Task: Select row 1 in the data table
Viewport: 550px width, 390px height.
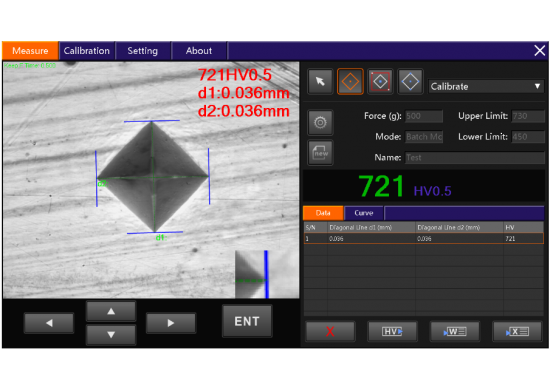Action: tap(424, 239)
